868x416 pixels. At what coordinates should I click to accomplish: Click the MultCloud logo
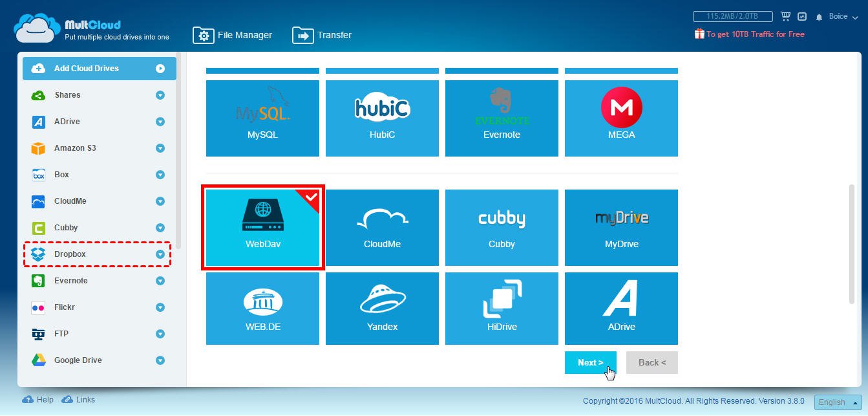(91, 28)
